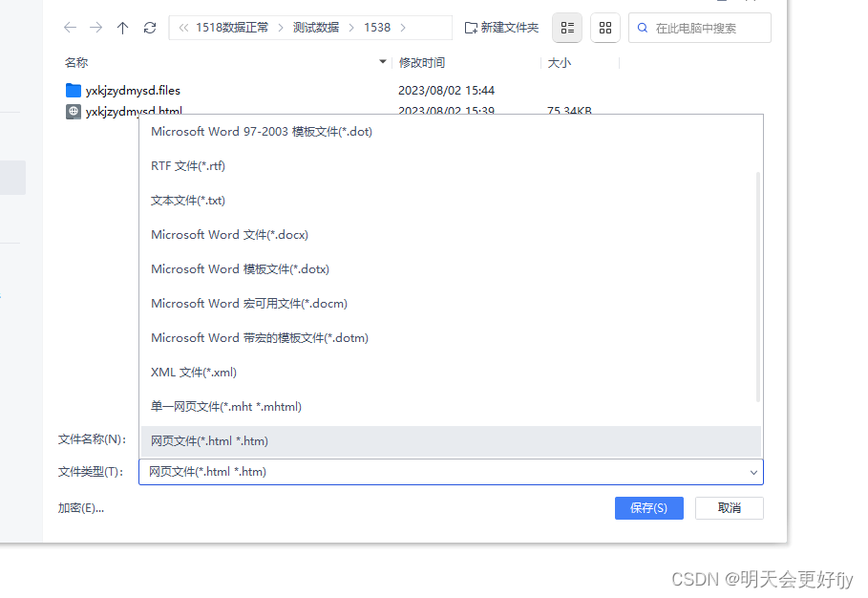The height and width of the screenshot is (598, 868).
Task: Choose Microsoft Word 宏可用文件(*.docm)
Action: (x=451, y=304)
